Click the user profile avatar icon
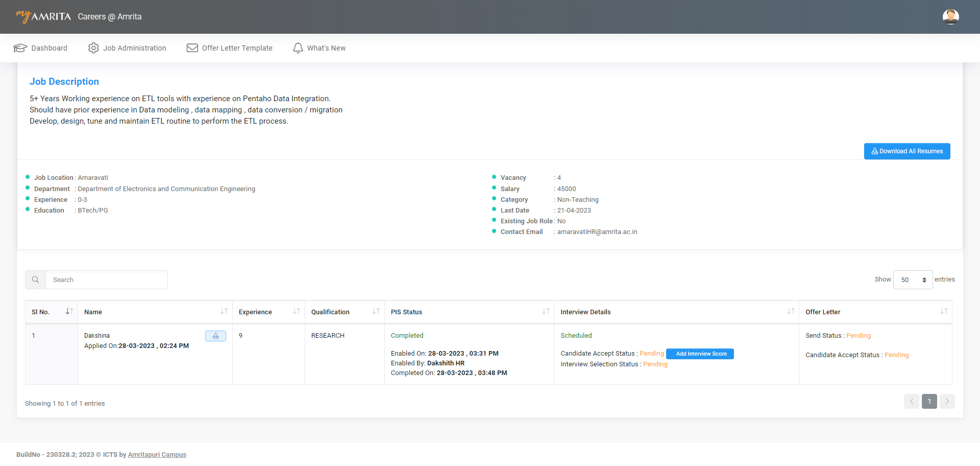 coord(950,17)
